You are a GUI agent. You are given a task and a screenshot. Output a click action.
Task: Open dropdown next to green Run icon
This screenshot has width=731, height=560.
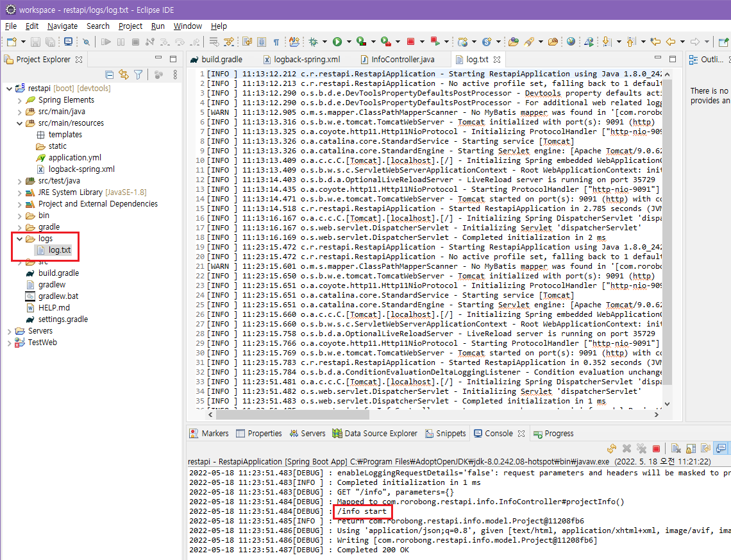(x=348, y=42)
